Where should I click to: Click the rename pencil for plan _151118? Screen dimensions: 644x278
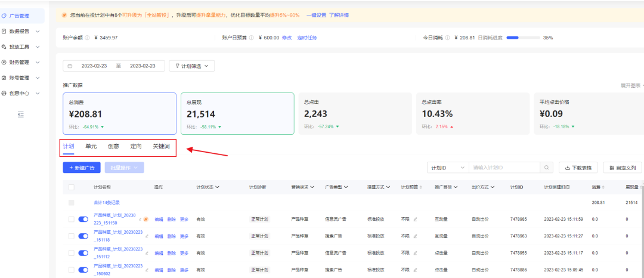pos(147,236)
